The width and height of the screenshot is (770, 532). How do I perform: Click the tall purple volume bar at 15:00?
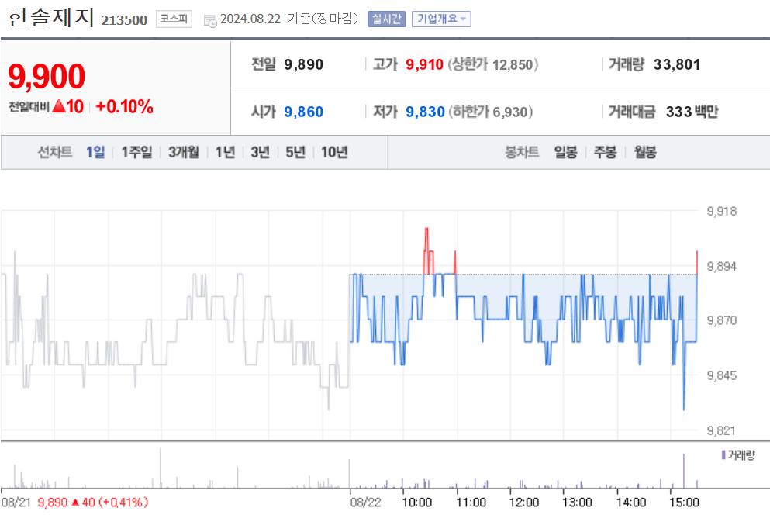pyautogui.click(x=684, y=471)
